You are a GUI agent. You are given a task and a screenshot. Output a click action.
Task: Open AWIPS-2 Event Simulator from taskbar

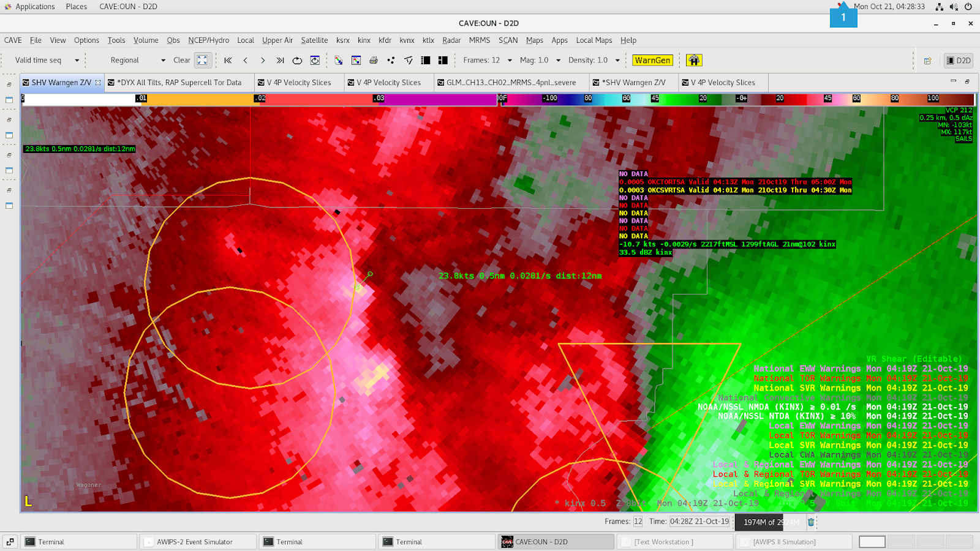(x=195, y=542)
